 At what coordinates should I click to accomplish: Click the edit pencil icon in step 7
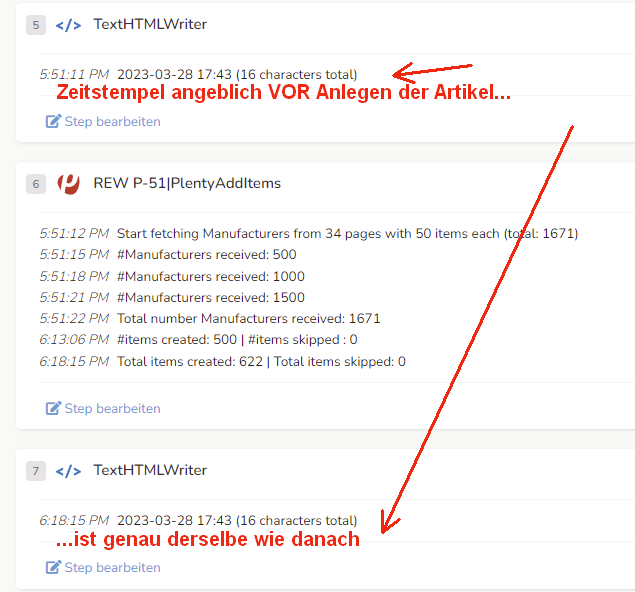tap(53, 567)
